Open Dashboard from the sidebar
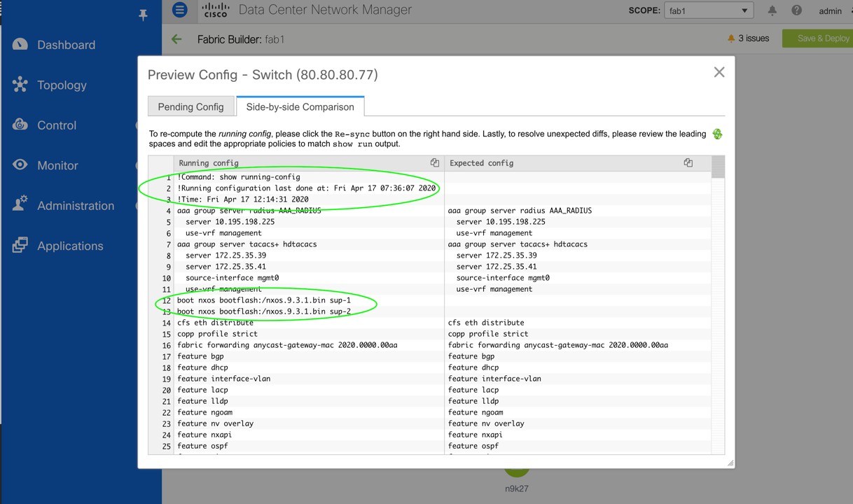 point(66,45)
